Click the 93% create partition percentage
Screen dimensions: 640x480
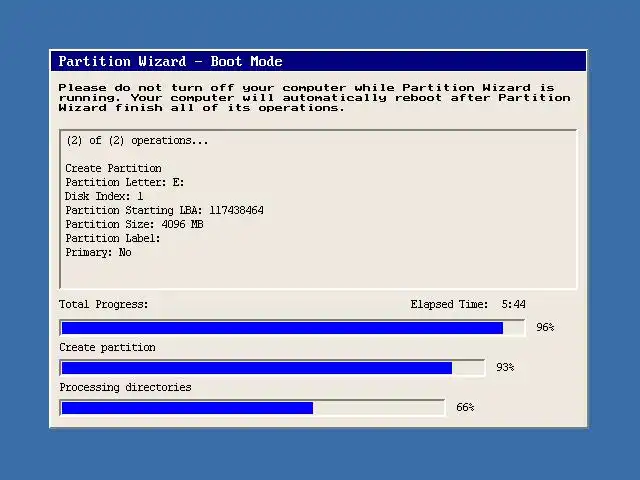tap(505, 367)
